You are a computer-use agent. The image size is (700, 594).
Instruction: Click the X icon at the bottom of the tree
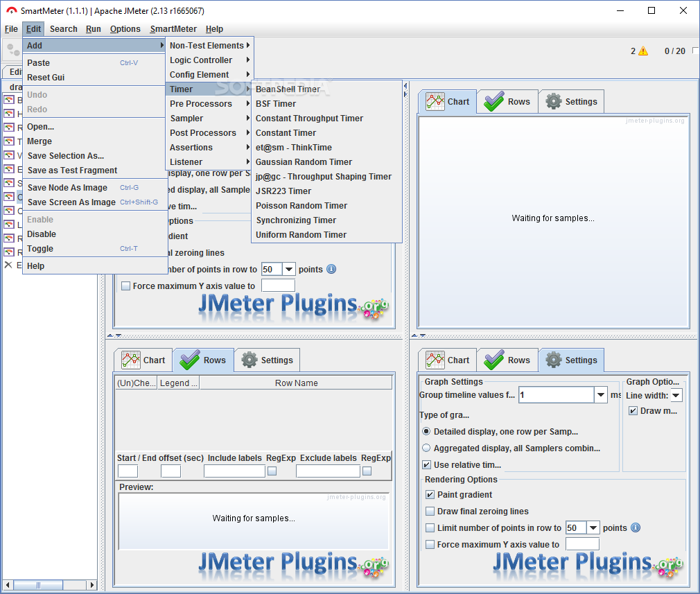[x=8, y=265]
